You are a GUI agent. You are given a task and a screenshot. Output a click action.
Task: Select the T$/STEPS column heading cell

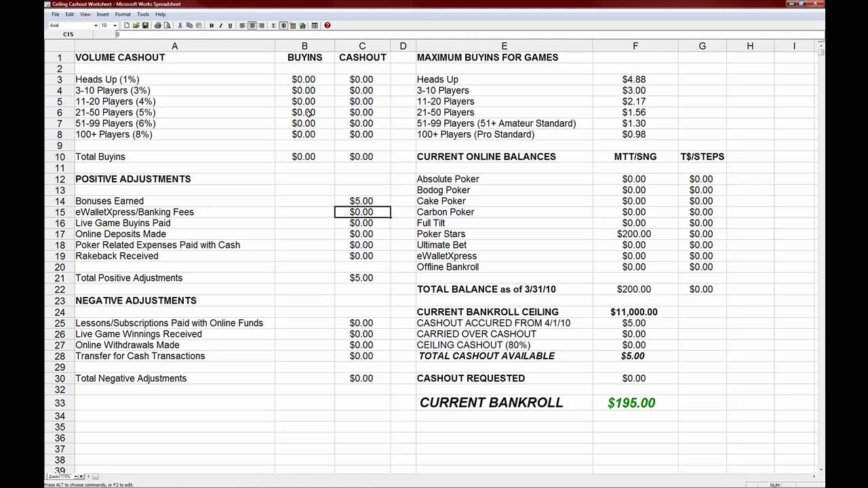(x=702, y=157)
